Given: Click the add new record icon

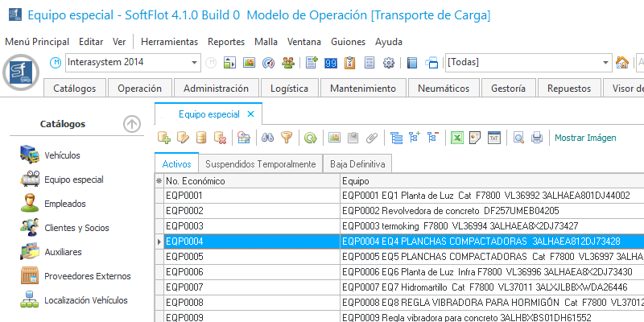Looking at the screenshot, I should click(164, 138).
